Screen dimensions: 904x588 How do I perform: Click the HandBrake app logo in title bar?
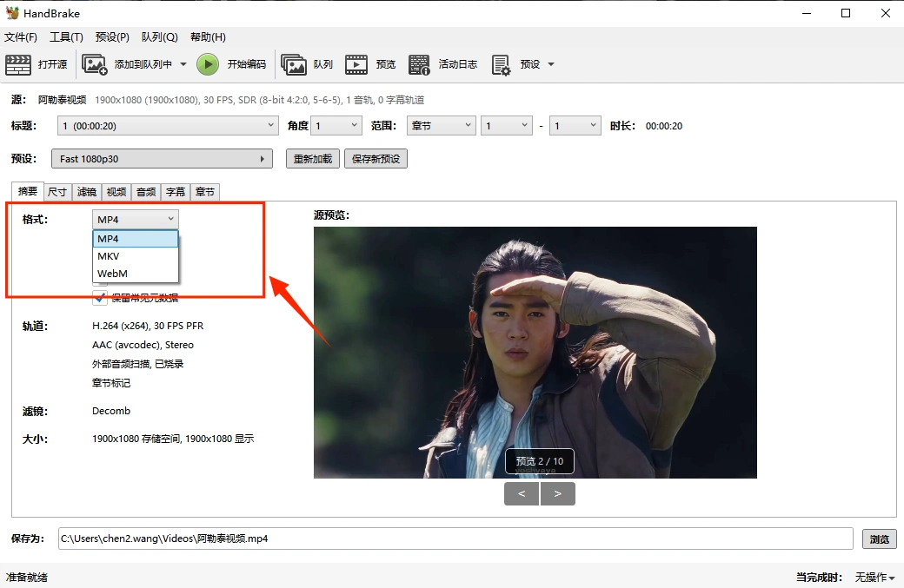click(12, 13)
